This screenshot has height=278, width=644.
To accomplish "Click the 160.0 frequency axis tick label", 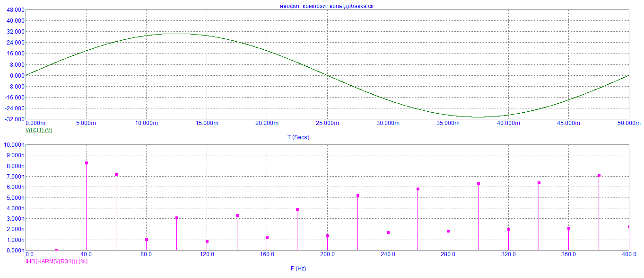I will click(267, 254).
